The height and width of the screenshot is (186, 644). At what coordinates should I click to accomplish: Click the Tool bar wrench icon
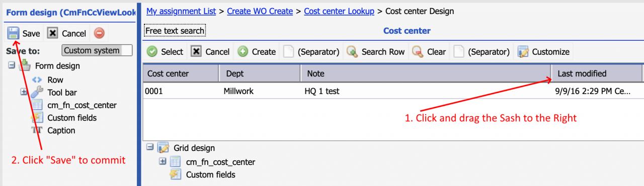pyautogui.click(x=37, y=92)
